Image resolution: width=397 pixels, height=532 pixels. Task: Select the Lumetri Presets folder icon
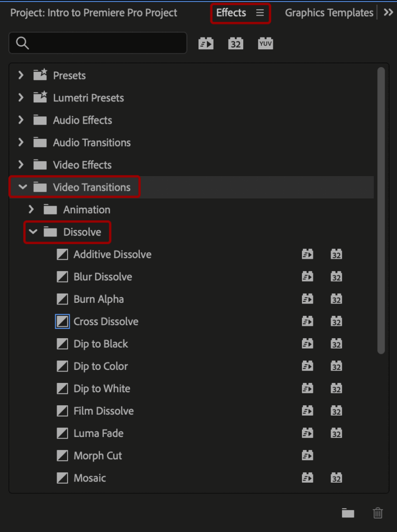[40, 97]
